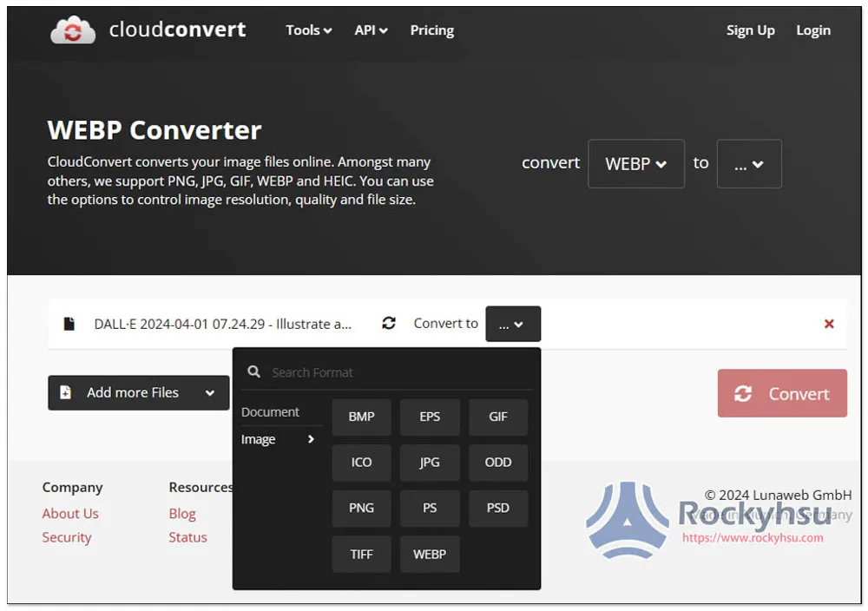Click the '© 2024 Lunaweb GmbH' text
The image size is (868, 611).
[778, 495]
